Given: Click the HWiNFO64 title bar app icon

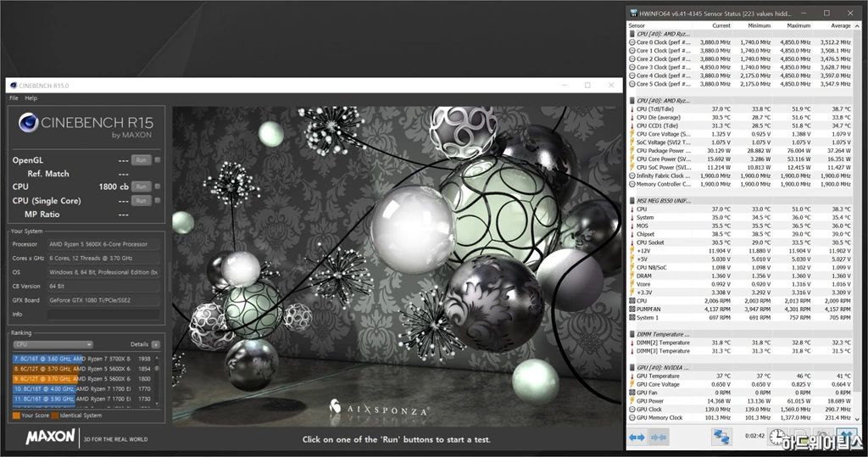Looking at the screenshot, I should 633,14.
